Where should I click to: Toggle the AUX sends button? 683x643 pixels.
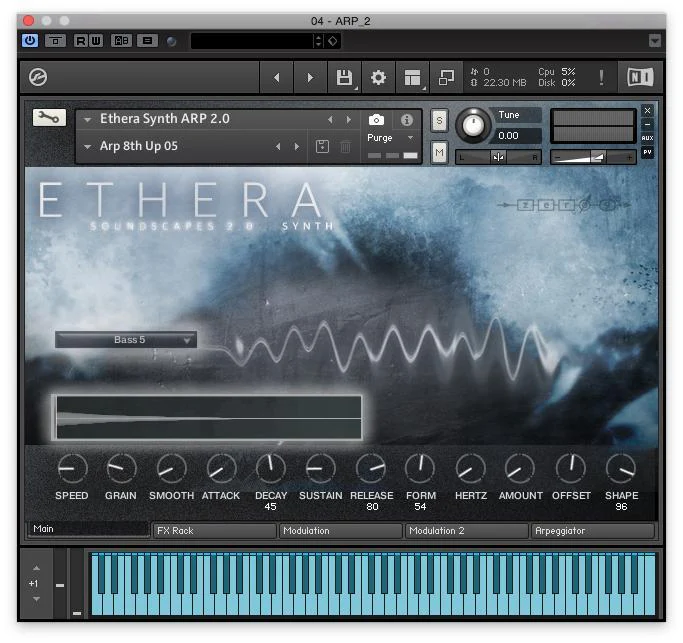click(x=647, y=138)
